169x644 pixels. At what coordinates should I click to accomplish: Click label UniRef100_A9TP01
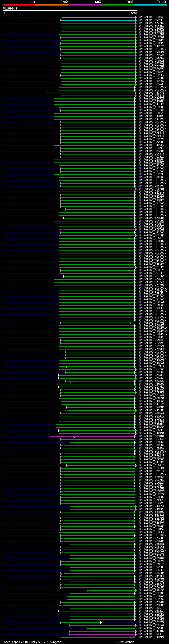[x=152, y=64]
